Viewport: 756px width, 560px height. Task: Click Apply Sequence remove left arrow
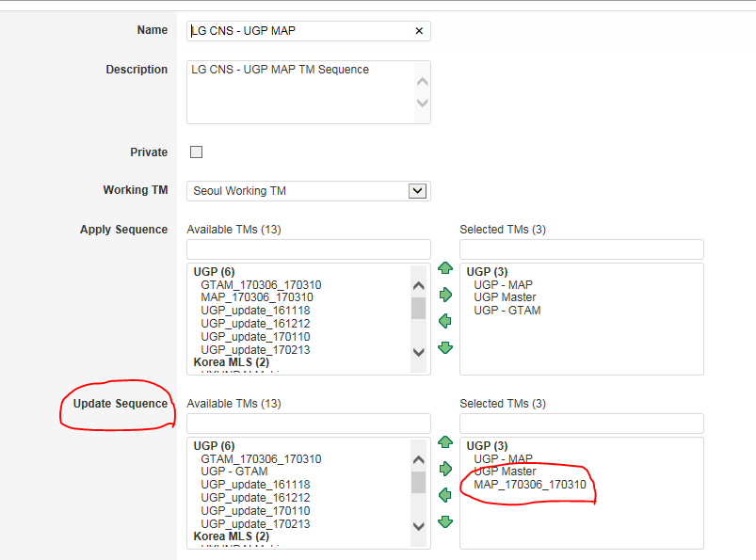tap(445, 321)
